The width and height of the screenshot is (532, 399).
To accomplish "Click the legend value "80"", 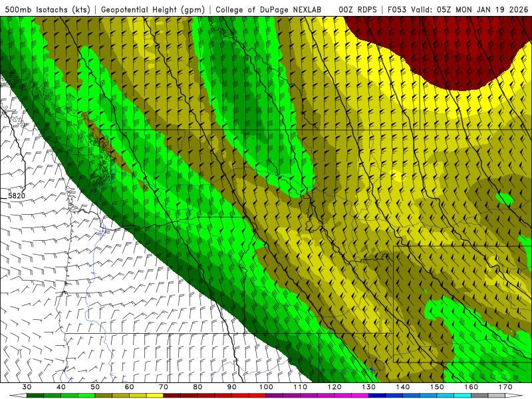I will 198,387.
